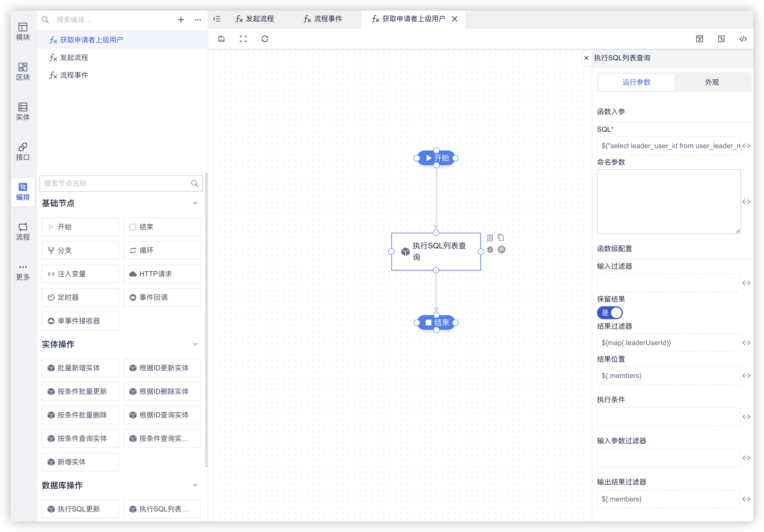The image size is (764, 532).
Task: Open the 实体 section in the left sidebar
Action: tap(23, 111)
